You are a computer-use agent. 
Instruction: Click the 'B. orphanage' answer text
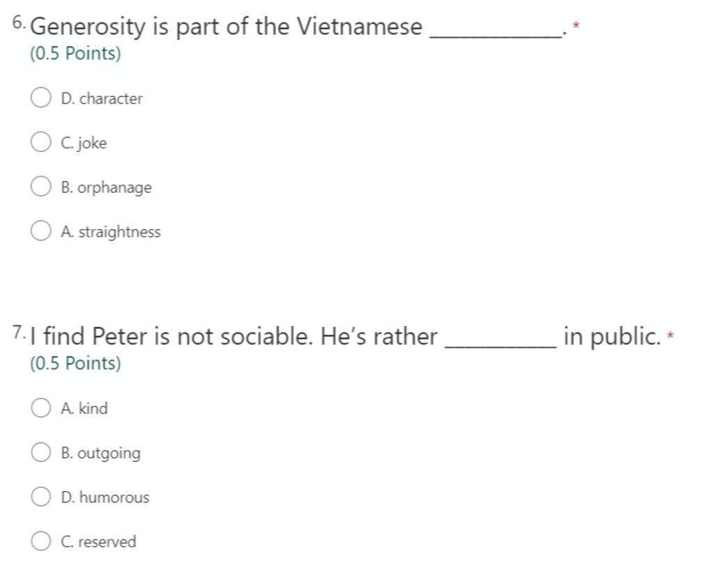pyautogui.click(x=106, y=187)
